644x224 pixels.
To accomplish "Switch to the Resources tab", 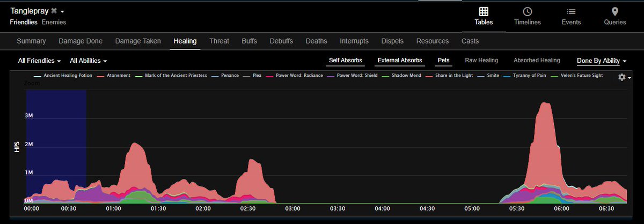I will (433, 41).
